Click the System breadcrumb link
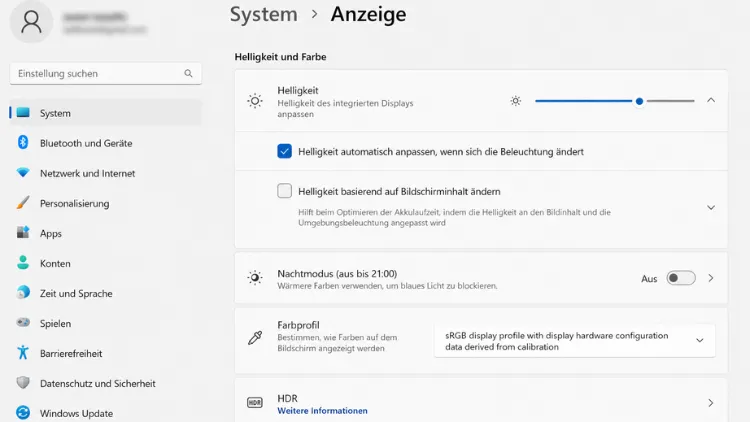750x422 pixels. pos(264,14)
